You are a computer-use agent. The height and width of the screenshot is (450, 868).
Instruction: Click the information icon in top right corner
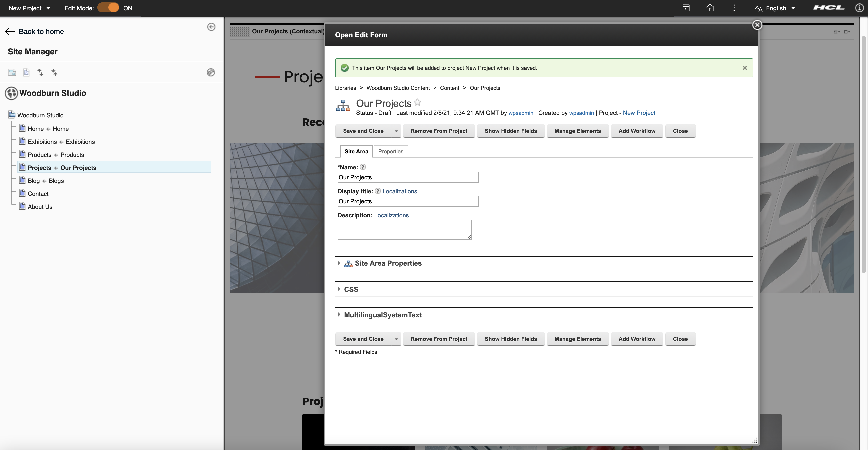coord(859,8)
